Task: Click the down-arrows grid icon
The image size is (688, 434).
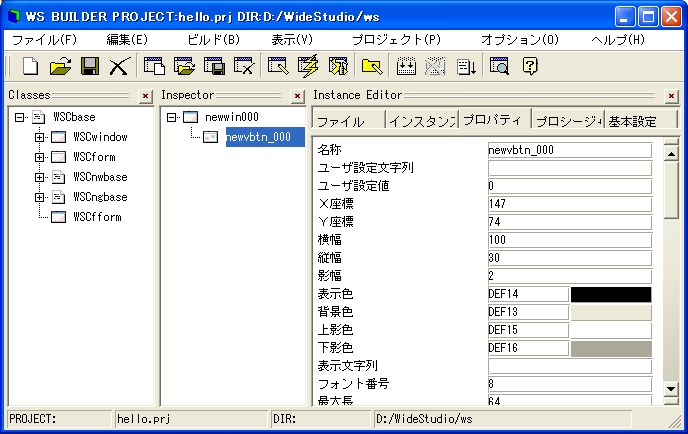Action: (x=406, y=67)
